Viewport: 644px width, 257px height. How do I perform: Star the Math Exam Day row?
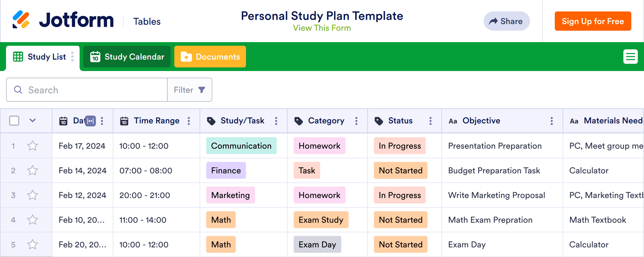tap(33, 245)
